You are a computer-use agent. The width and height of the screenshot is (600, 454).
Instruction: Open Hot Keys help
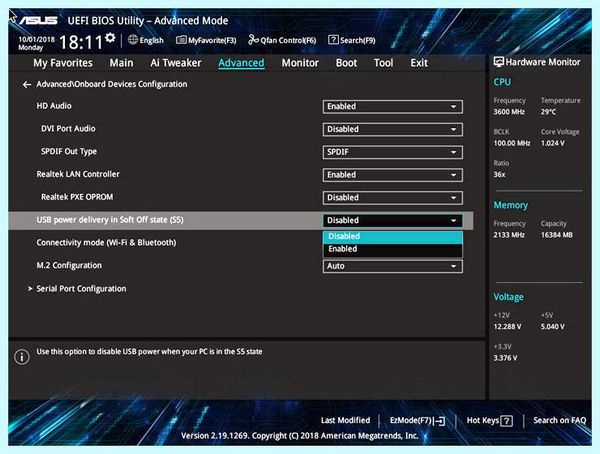pos(483,420)
